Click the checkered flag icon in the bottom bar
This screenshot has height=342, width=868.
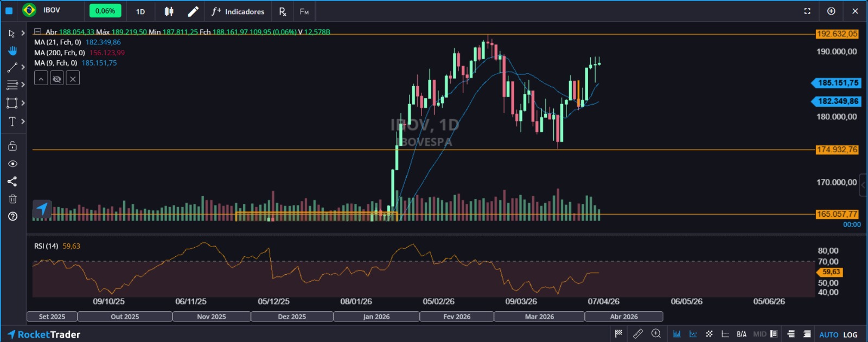tap(618, 334)
